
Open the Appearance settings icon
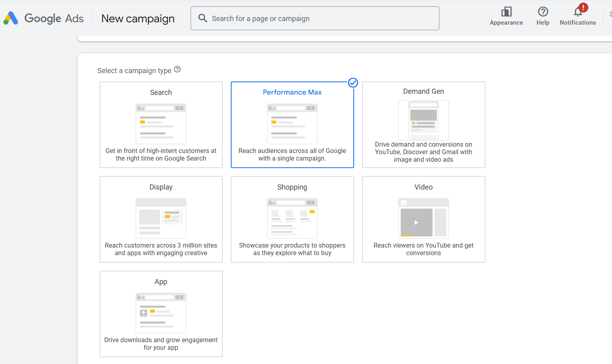click(506, 12)
